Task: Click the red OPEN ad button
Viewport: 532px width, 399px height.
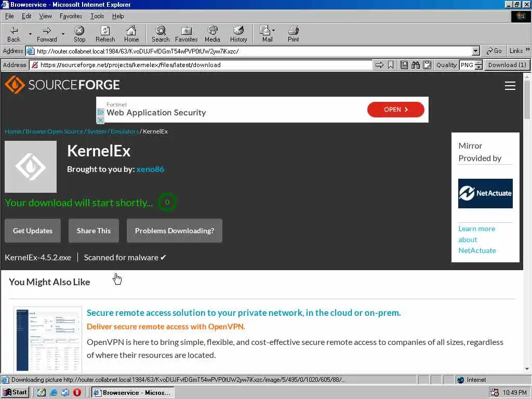Action: click(x=395, y=110)
